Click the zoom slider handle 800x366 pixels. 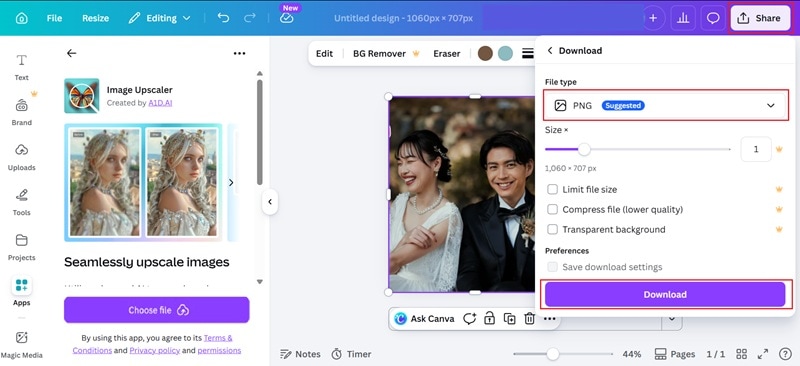point(553,354)
